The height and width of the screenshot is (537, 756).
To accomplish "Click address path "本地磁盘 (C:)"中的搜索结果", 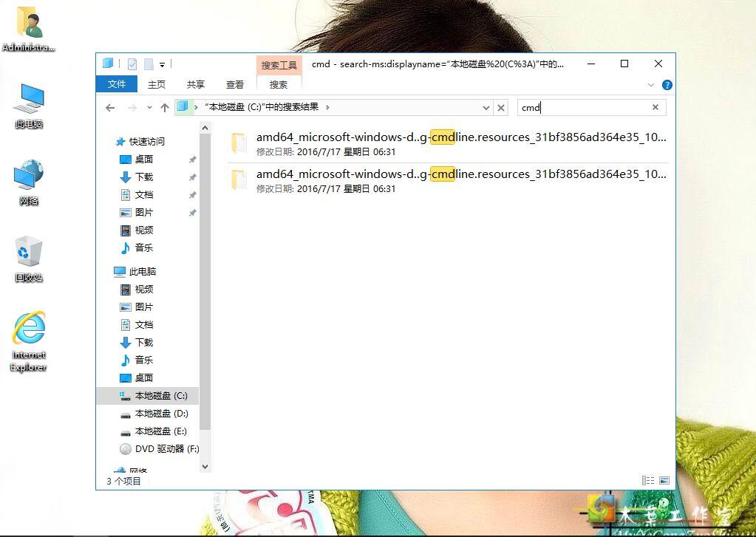I will coord(262,107).
